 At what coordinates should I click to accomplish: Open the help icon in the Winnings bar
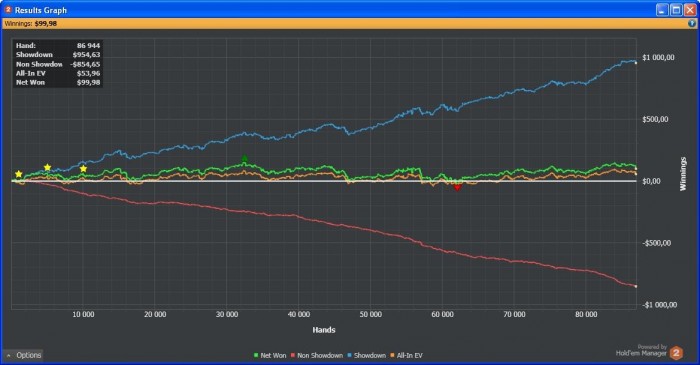point(692,24)
